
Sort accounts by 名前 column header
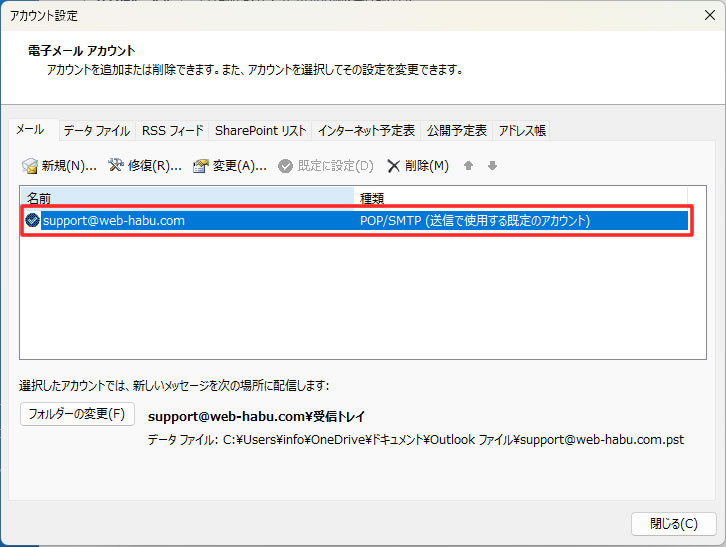(187, 198)
